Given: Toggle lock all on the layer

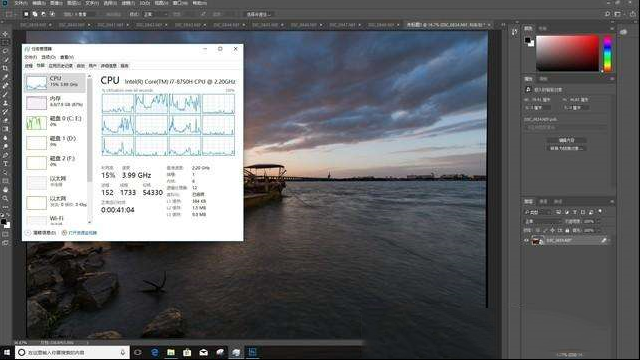Looking at the screenshot, I should [x=567, y=231].
